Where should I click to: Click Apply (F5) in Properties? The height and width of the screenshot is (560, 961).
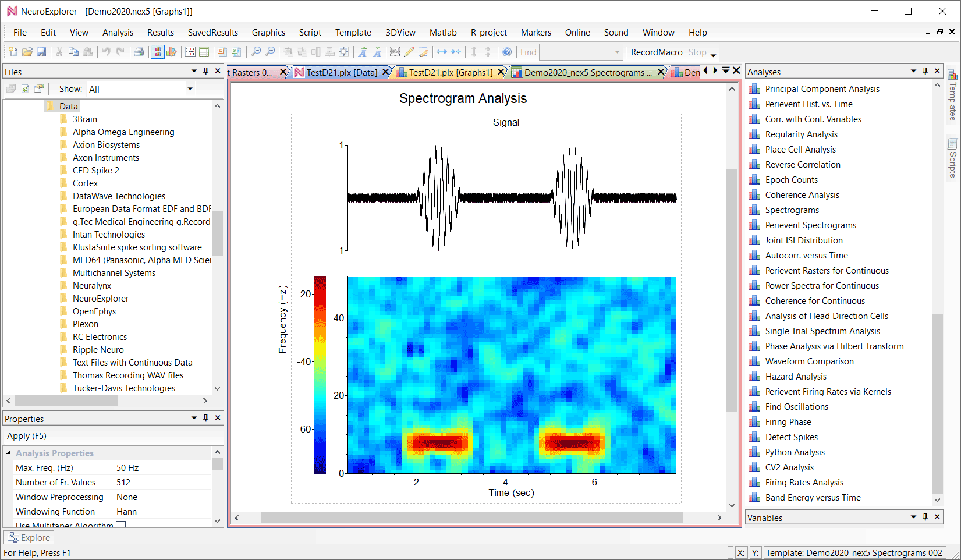[x=27, y=436]
